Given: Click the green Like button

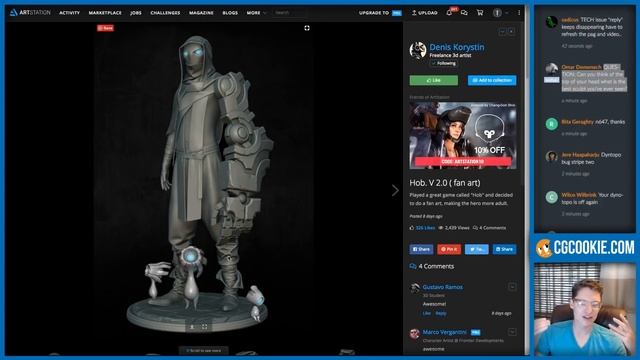Looking at the screenshot, I should tap(433, 80).
